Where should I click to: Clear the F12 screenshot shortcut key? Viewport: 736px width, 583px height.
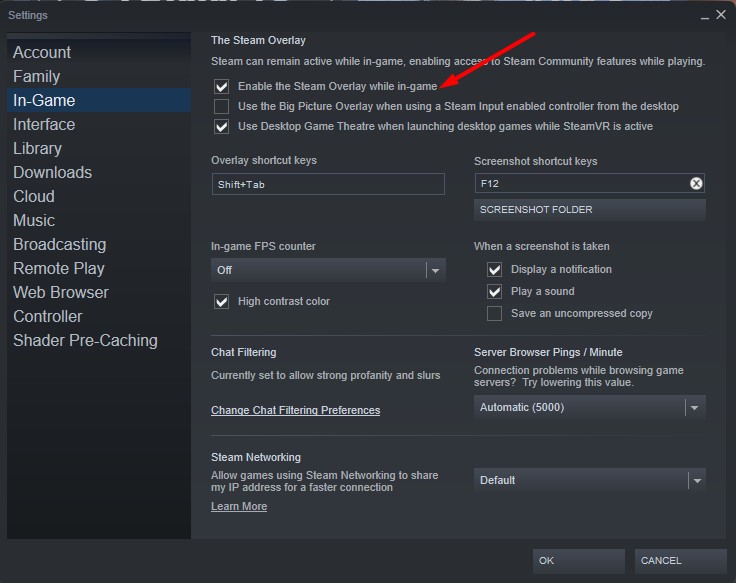696,183
